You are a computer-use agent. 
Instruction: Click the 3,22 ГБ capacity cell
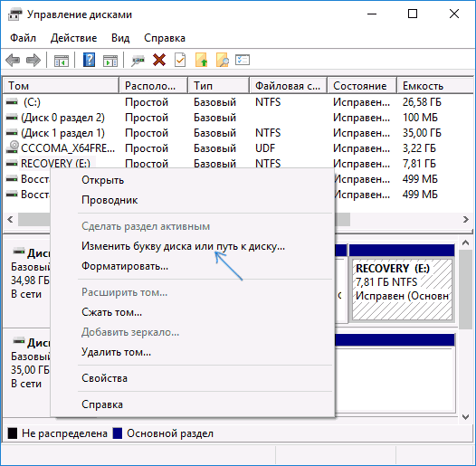419,148
